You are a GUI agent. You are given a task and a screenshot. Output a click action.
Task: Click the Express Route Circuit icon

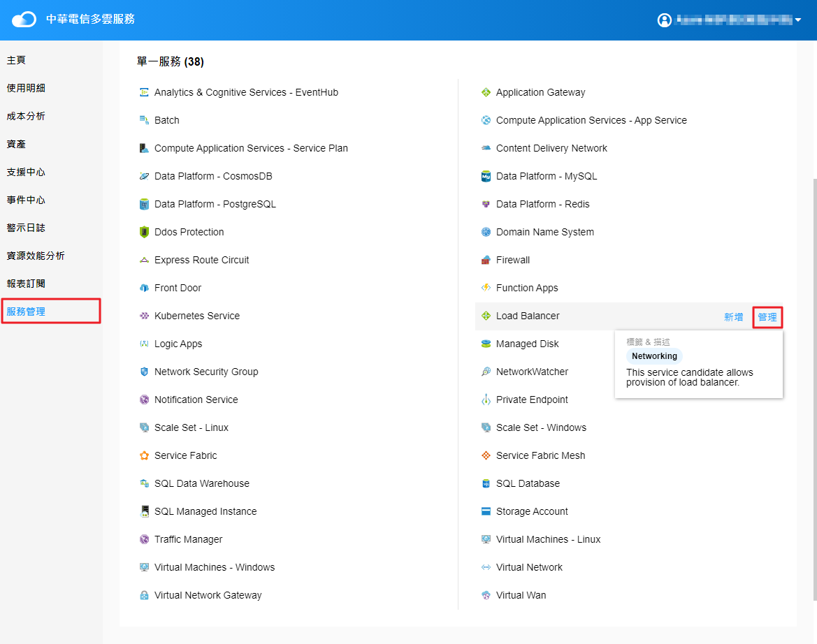(x=145, y=260)
